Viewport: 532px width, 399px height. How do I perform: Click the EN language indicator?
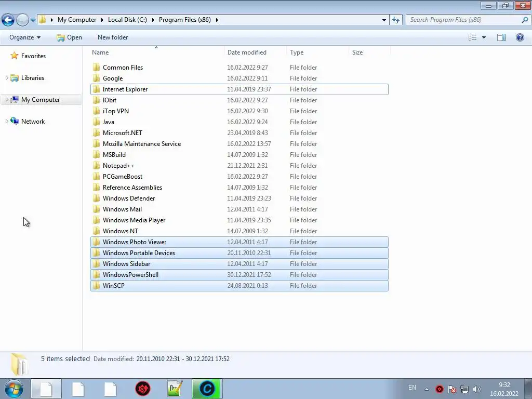[x=412, y=388]
